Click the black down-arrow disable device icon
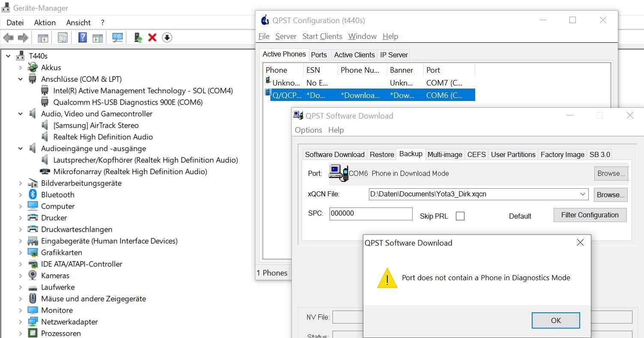Viewport: 644px width, 338px height. [167, 38]
